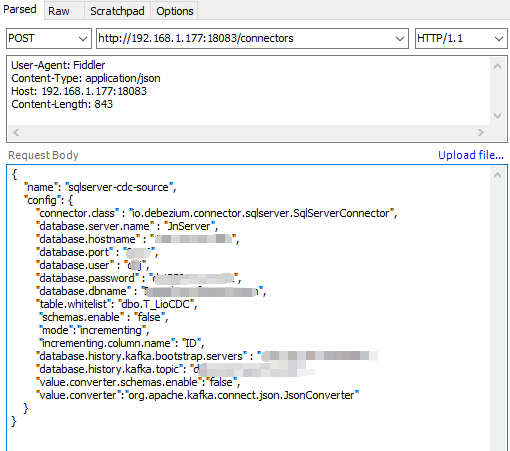Click the database.port line

97,252
